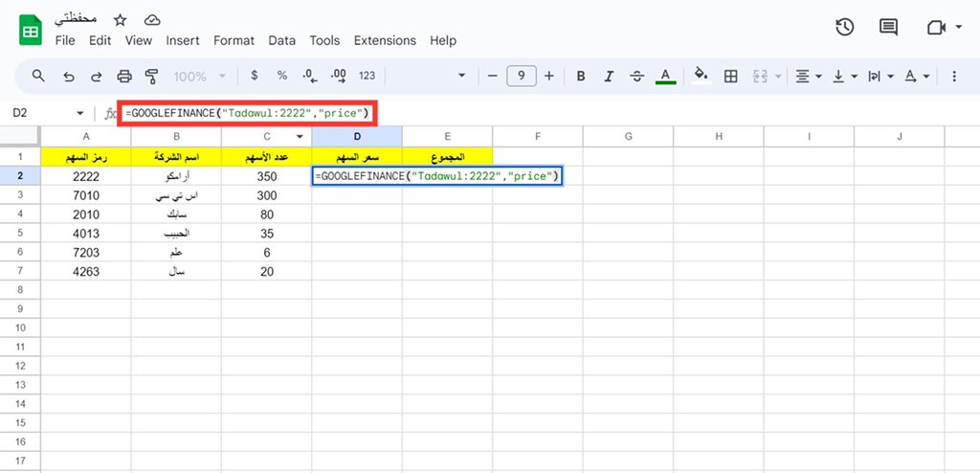
Task: Select cell containing 2222
Action: pyautogui.click(x=85, y=176)
